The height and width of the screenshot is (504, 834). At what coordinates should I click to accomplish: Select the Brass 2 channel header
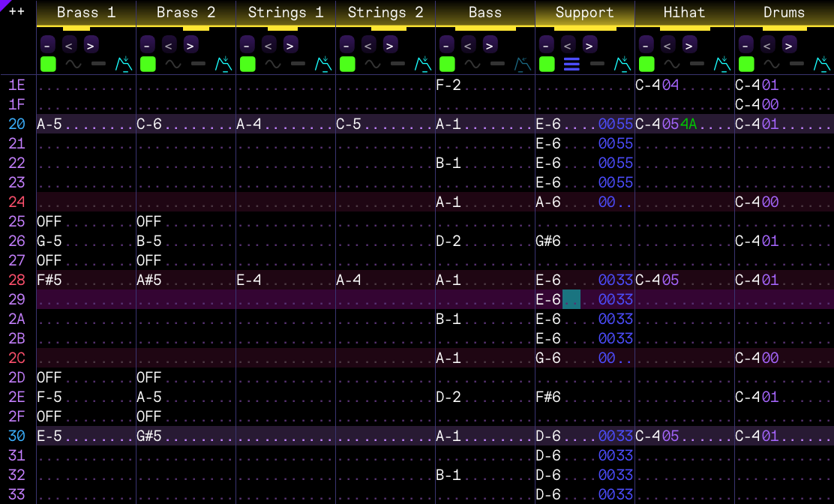[x=185, y=13]
